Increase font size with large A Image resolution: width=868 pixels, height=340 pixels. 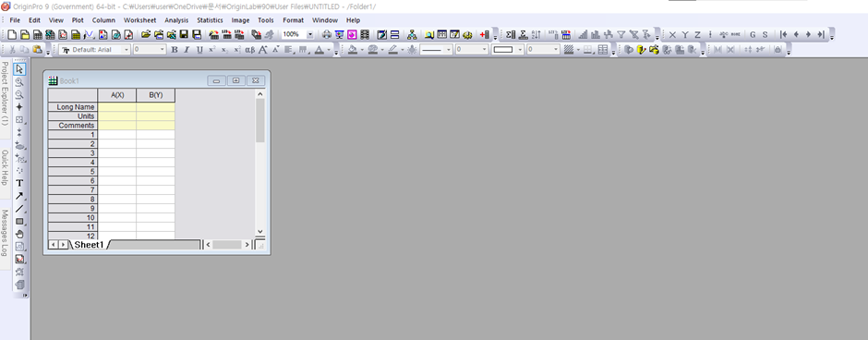[x=262, y=50]
